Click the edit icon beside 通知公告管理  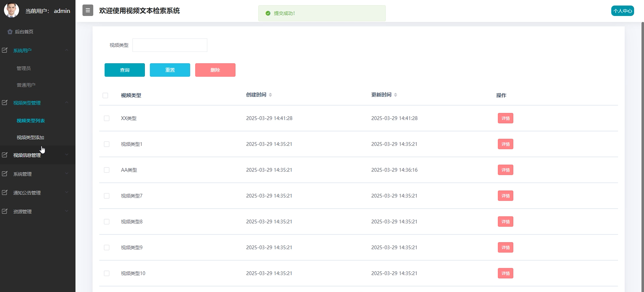5,192
